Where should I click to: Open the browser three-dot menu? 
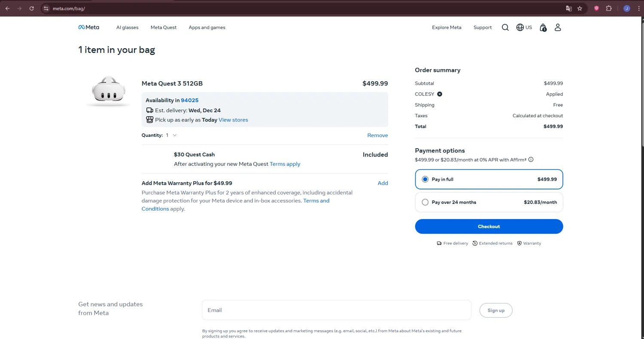tap(638, 8)
